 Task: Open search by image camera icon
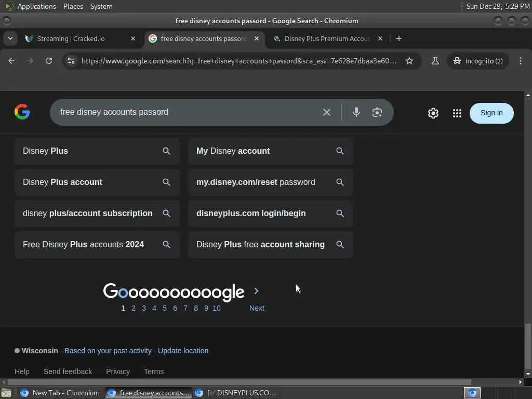coord(377,112)
